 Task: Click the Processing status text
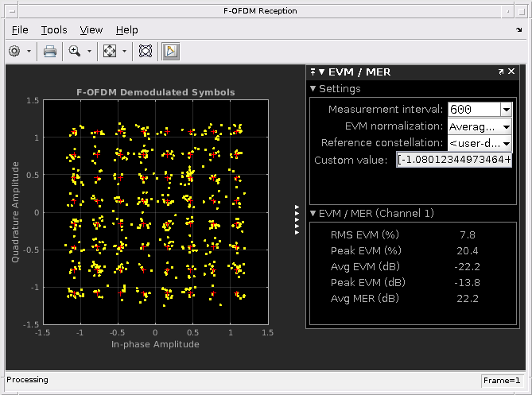click(27, 380)
